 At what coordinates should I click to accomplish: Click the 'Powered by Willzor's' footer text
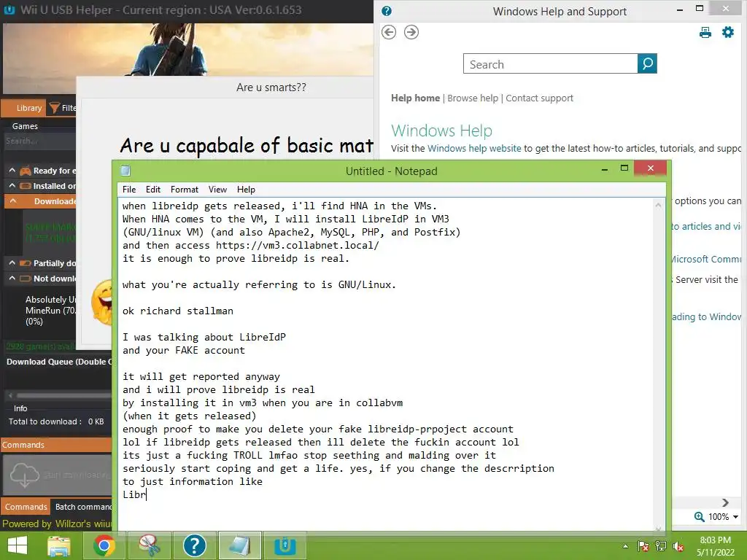pyautogui.click(x=57, y=524)
